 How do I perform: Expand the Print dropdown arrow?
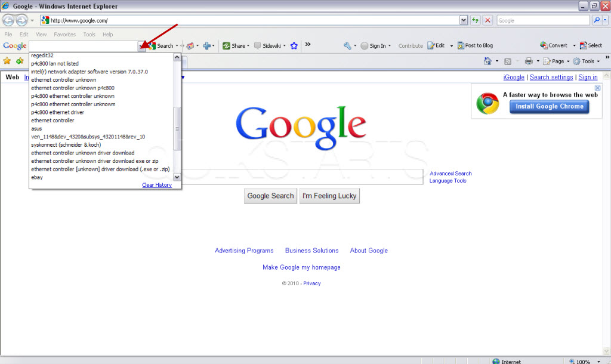pyautogui.click(x=538, y=61)
